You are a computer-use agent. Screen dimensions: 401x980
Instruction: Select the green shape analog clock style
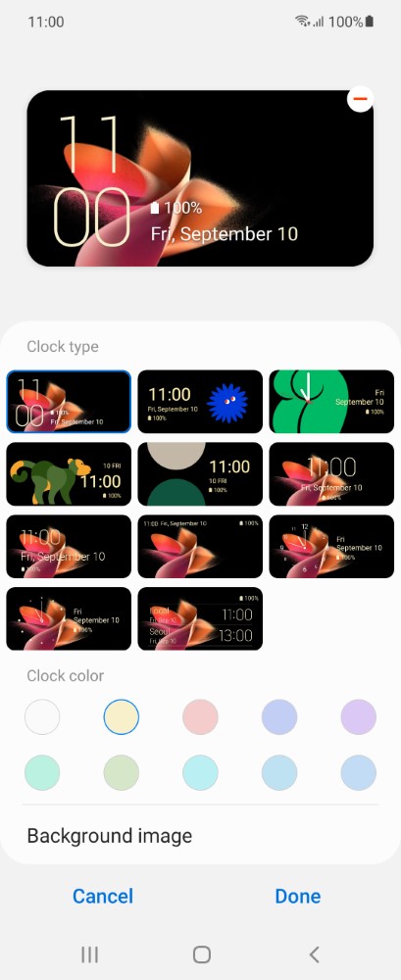tap(331, 401)
